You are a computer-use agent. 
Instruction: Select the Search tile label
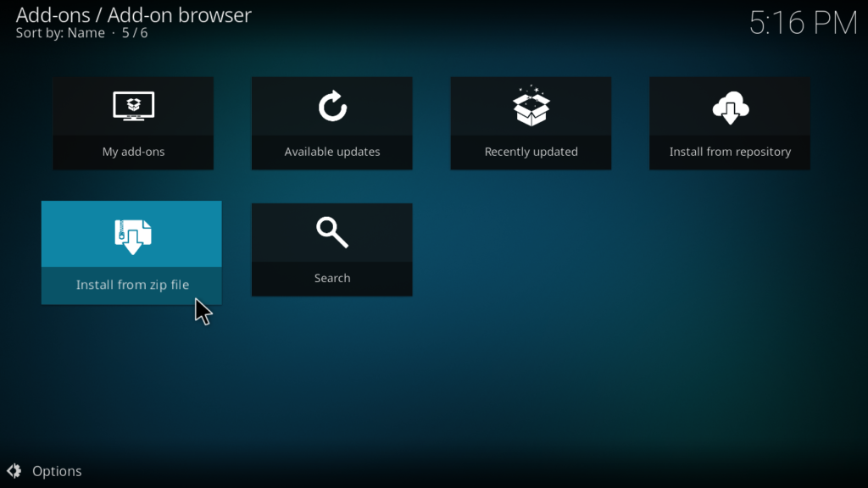point(332,278)
